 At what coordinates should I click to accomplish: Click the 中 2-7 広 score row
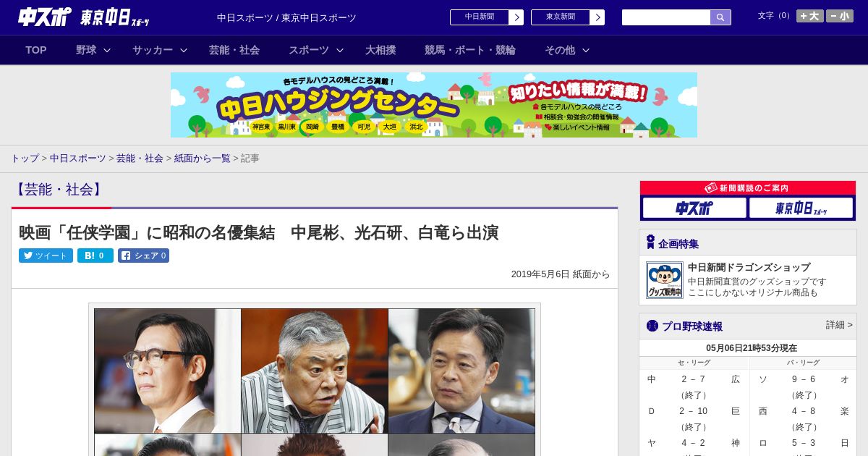(694, 379)
